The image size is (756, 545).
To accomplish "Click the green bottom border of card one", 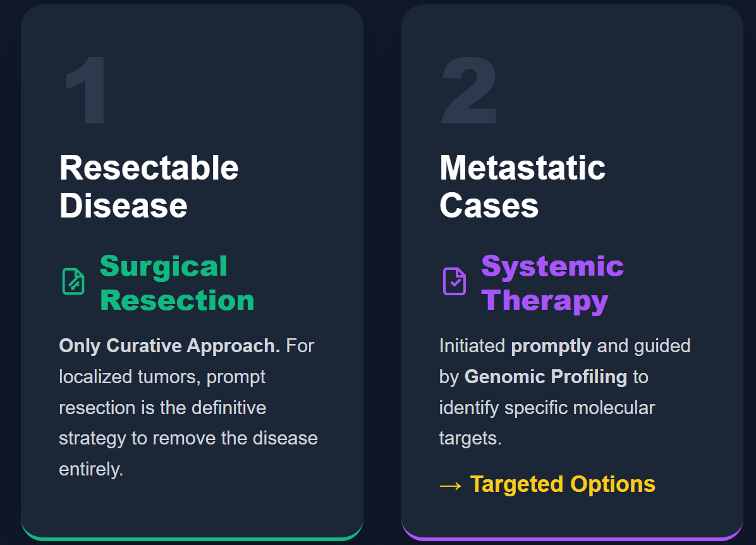I will click(x=192, y=537).
